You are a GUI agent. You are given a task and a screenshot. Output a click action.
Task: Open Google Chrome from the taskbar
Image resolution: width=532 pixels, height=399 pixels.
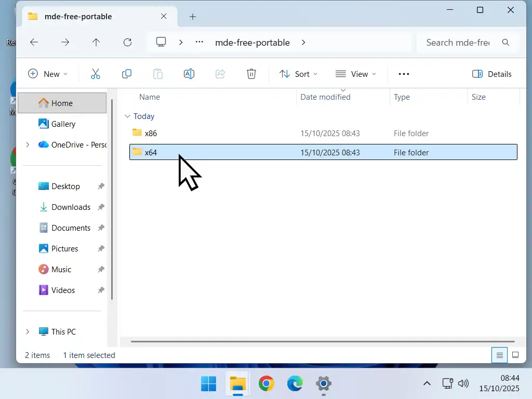click(267, 384)
